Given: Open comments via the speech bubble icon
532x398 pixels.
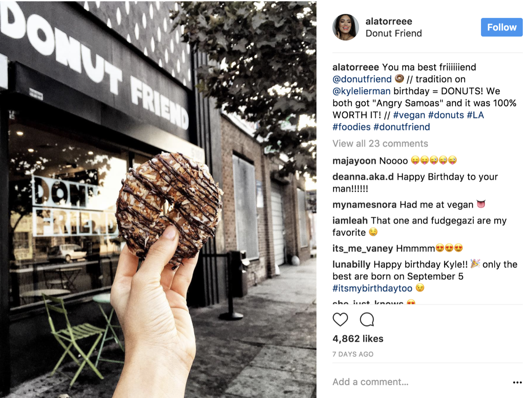Looking at the screenshot, I should 367,320.
